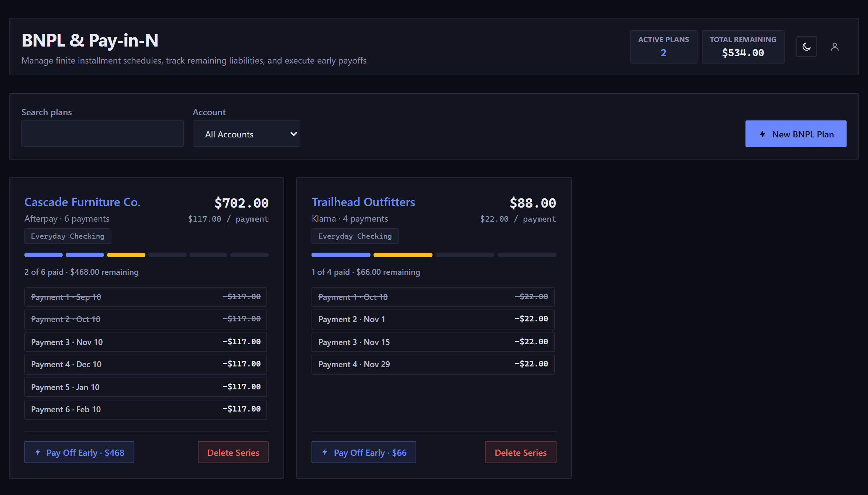Image resolution: width=868 pixels, height=495 pixels.
Task: Open Cascade Furniture Co. plan link
Action: [x=82, y=202]
